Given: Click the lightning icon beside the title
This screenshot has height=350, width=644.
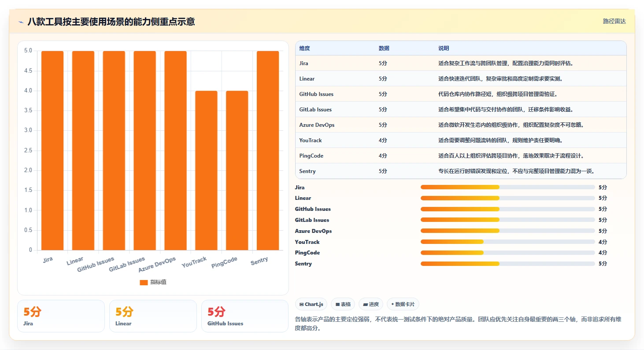Looking at the screenshot, I should [x=21, y=22].
